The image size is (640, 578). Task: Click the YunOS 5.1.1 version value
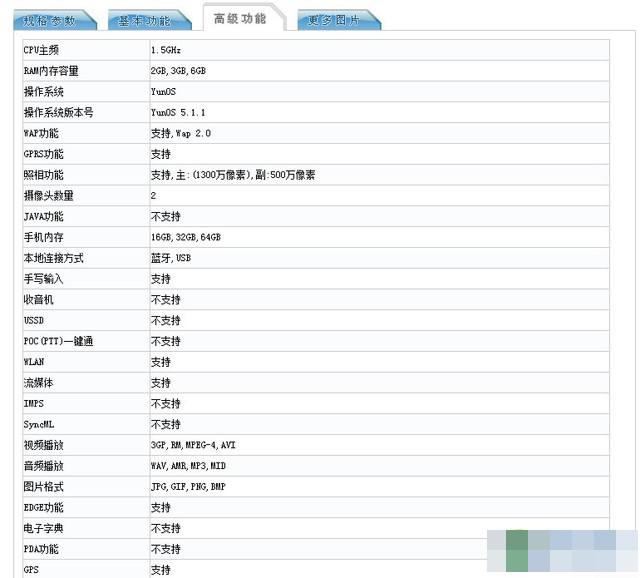click(179, 113)
